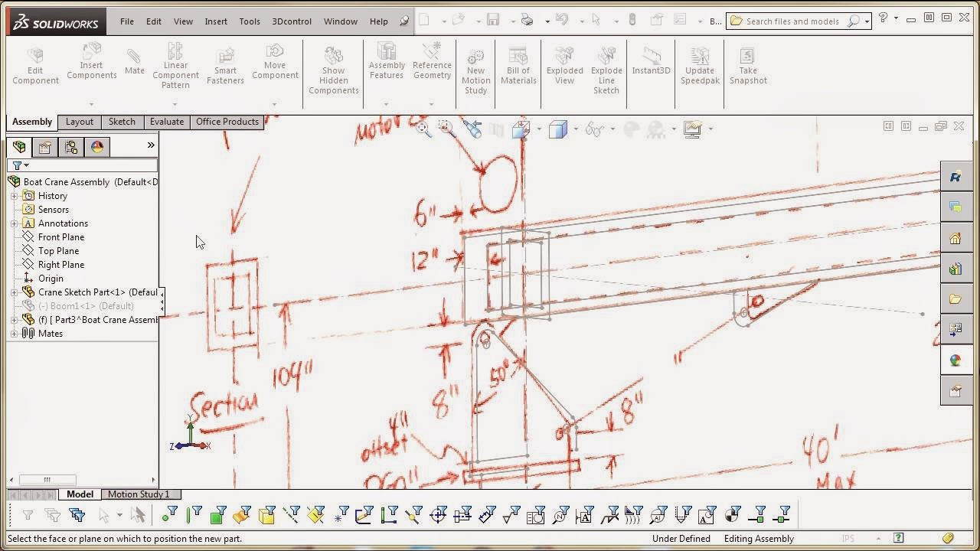
Task: Click View Settings monitor icon
Action: [692, 129]
